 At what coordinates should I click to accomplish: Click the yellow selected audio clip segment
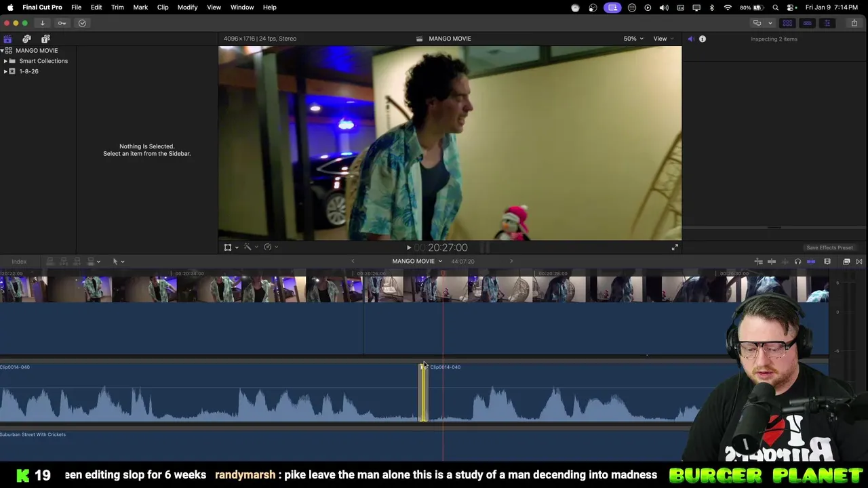[x=423, y=393]
